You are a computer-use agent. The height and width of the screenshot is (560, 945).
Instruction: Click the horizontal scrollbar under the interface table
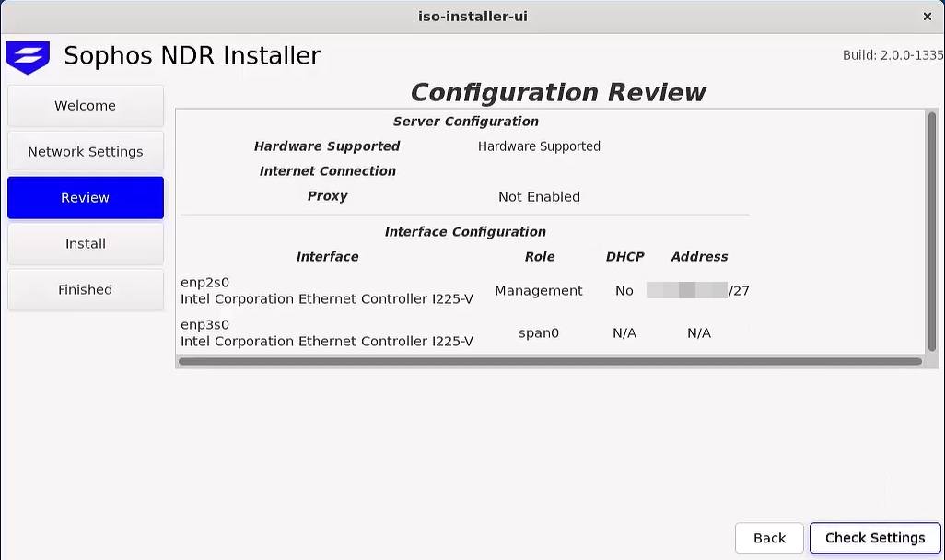[x=550, y=362]
